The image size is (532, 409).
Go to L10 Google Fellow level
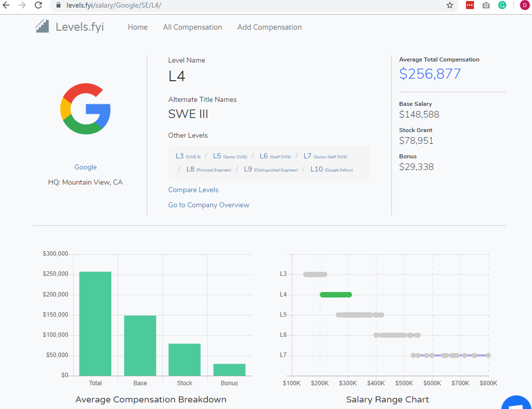tap(331, 169)
